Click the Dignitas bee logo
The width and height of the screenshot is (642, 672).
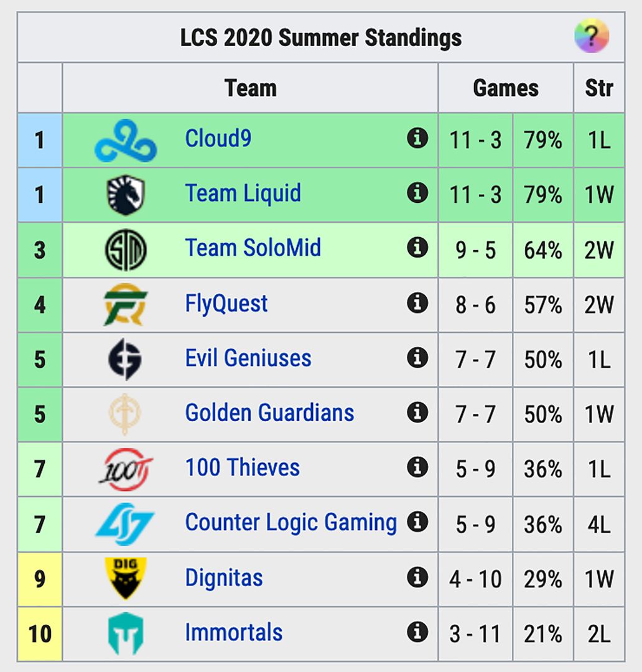point(124,577)
